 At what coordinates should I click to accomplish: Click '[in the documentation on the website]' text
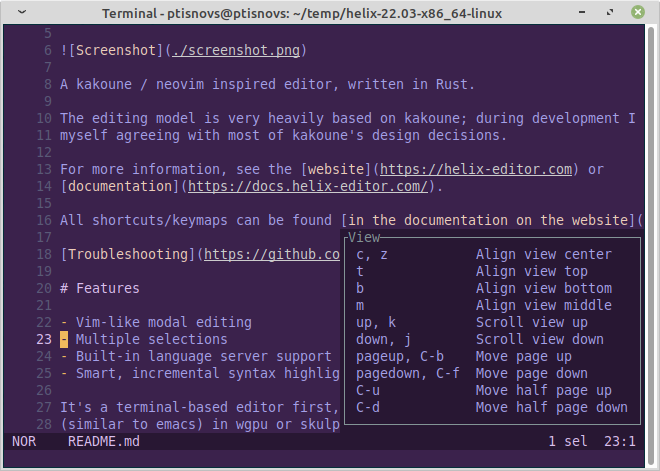point(488,220)
